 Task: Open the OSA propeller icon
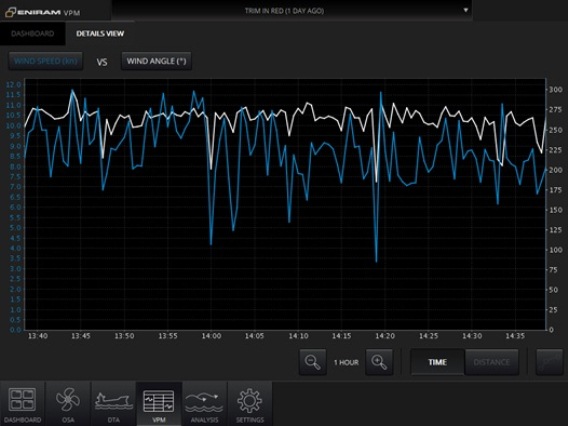click(68, 403)
